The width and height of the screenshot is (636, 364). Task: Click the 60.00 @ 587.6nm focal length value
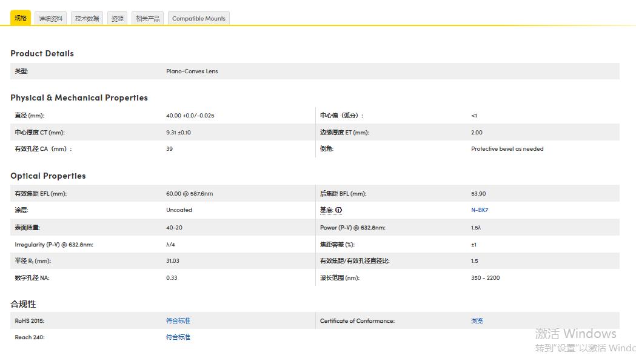pyautogui.click(x=189, y=194)
